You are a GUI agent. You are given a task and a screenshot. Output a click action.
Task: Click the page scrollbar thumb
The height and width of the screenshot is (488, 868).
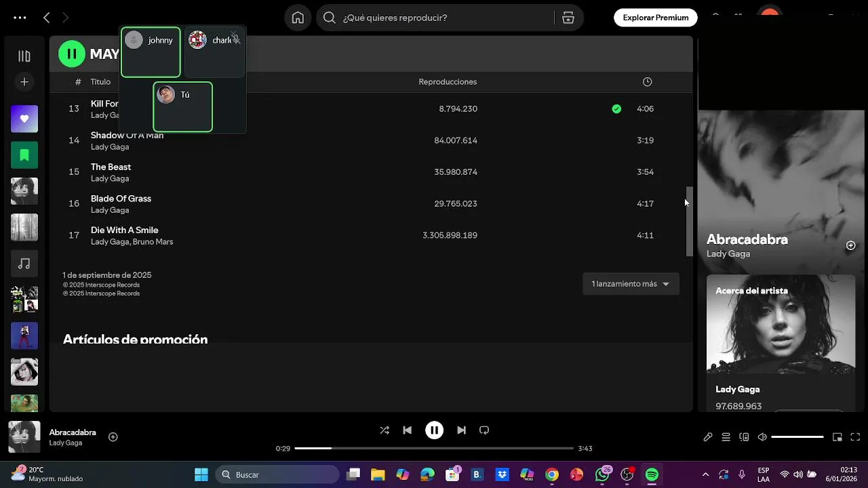click(x=689, y=222)
